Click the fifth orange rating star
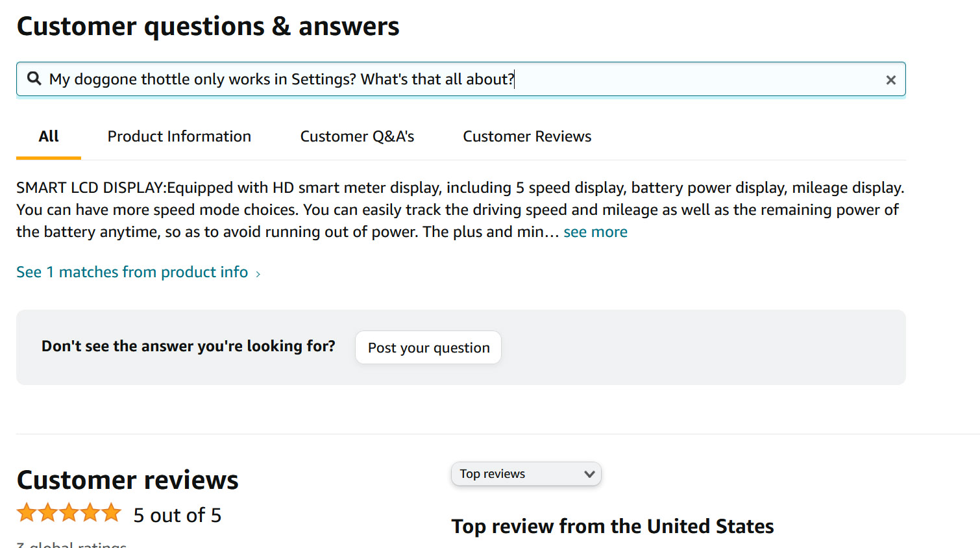Screen dimensions: 980x548 (112, 513)
